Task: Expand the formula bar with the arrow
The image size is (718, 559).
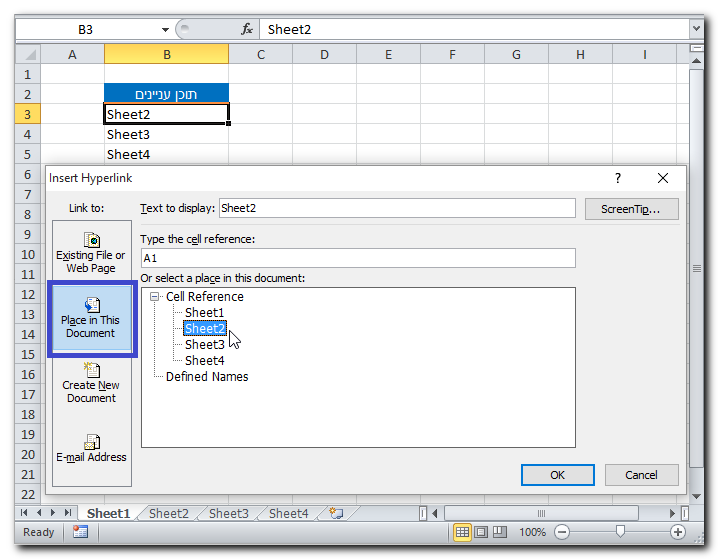Action: 696,30
